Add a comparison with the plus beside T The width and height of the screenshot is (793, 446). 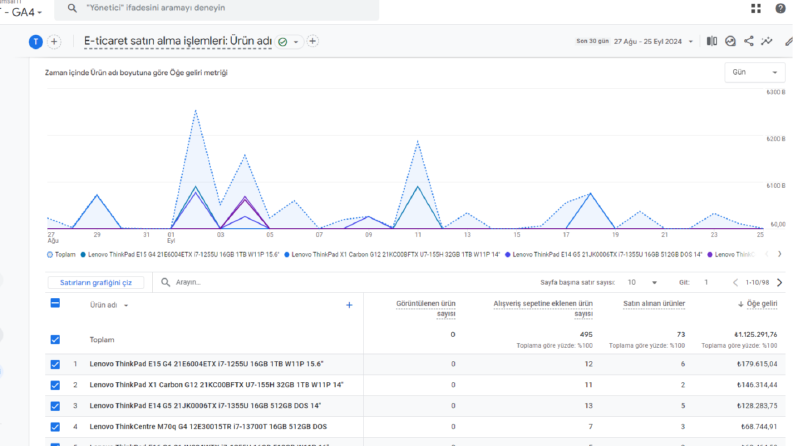click(54, 41)
